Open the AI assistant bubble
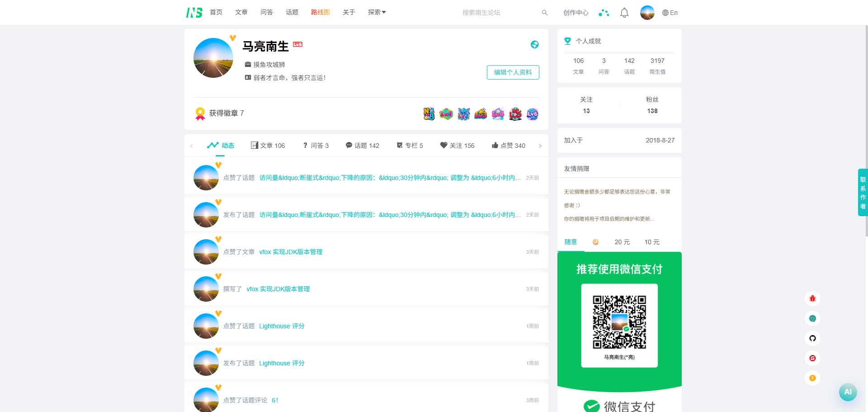Screen dimensions: 868x412 [848, 392]
